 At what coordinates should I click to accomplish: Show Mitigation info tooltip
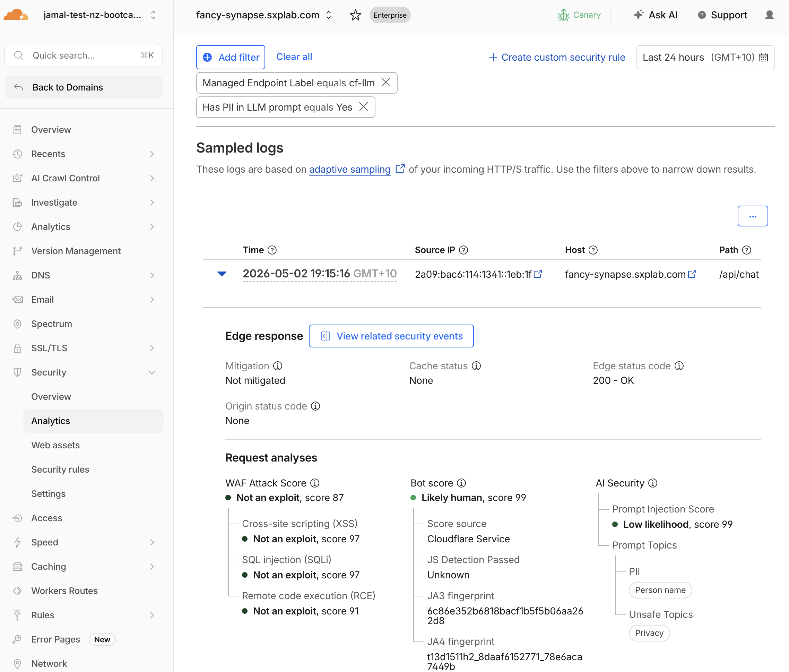tap(278, 366)
